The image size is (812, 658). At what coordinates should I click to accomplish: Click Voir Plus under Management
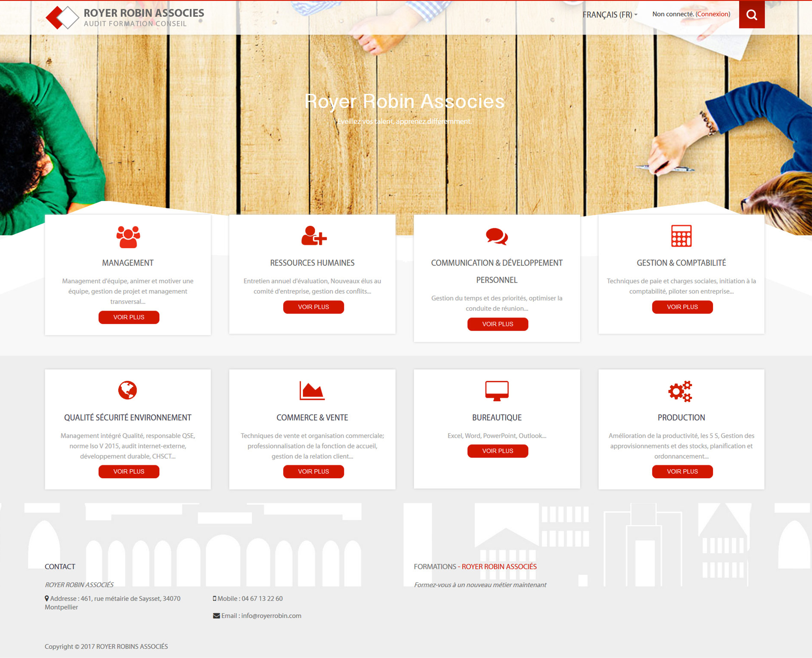129,317
